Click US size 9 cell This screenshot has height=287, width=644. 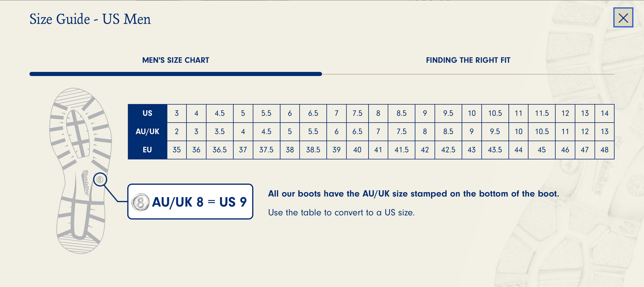pos(425,113)
